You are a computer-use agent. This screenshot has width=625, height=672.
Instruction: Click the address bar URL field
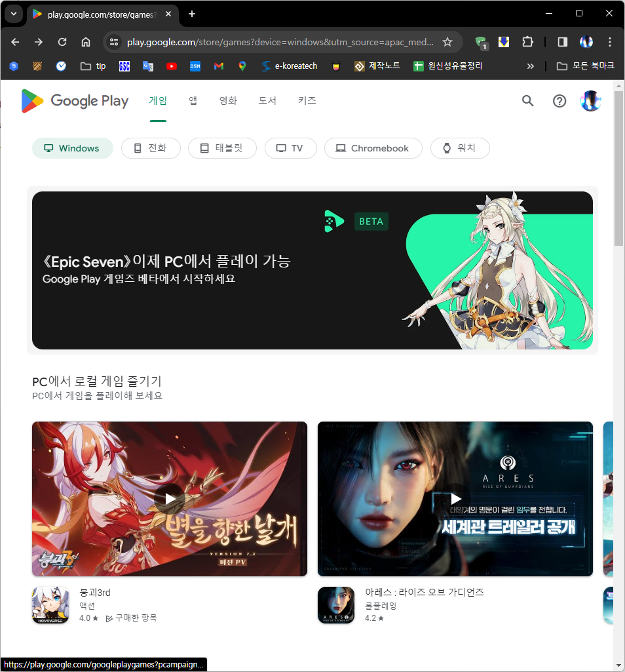280,42
